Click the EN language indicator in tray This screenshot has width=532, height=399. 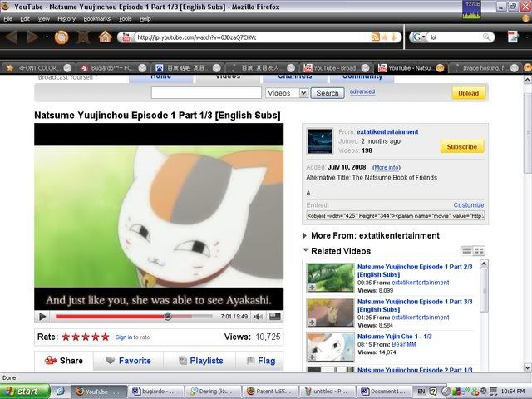click(421, 392)
